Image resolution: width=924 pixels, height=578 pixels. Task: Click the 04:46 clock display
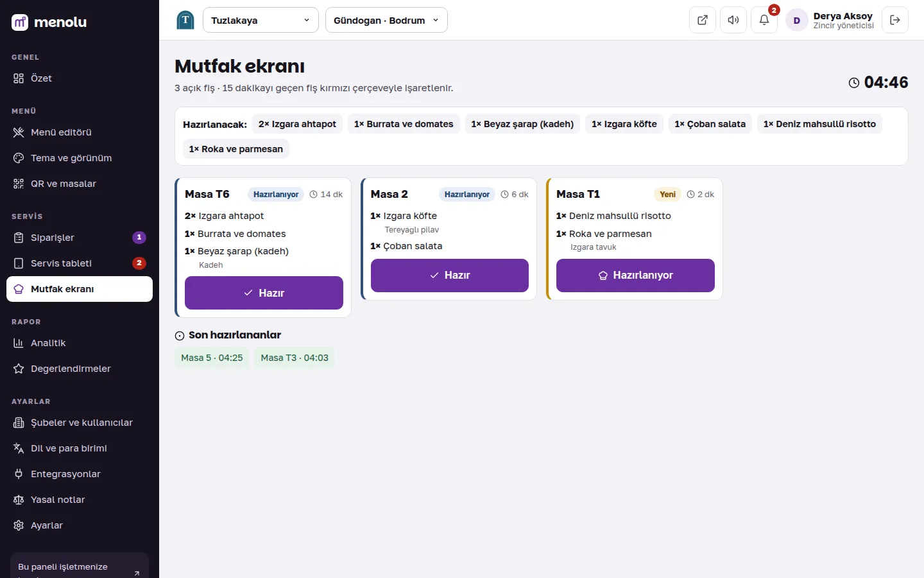878,82
